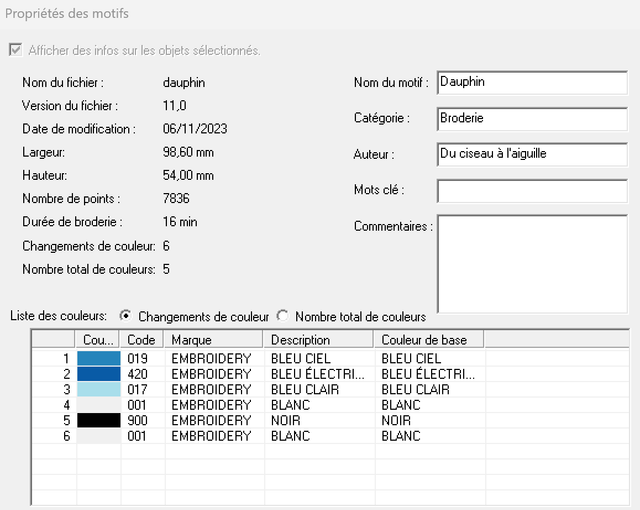The image size is (640, 510).
Task: Click the electric blue swatch for code 420
Action: coord(98,374)
